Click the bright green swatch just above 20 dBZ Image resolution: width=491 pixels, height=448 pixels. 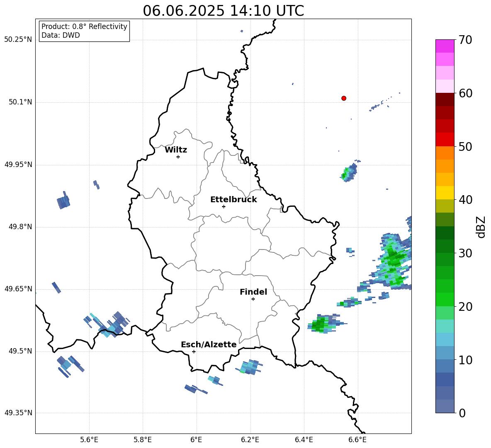[445, 299]
